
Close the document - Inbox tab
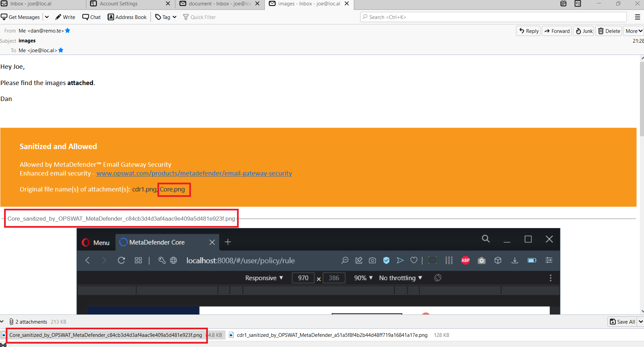[257, 4]
